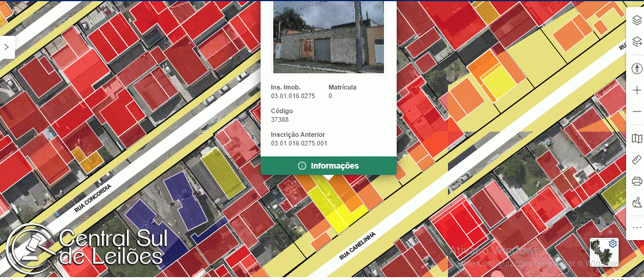Image resolution: width=644 pixels, height=280 pixels.
Task: Open more tools ellipsis
Action: [637, 227]
